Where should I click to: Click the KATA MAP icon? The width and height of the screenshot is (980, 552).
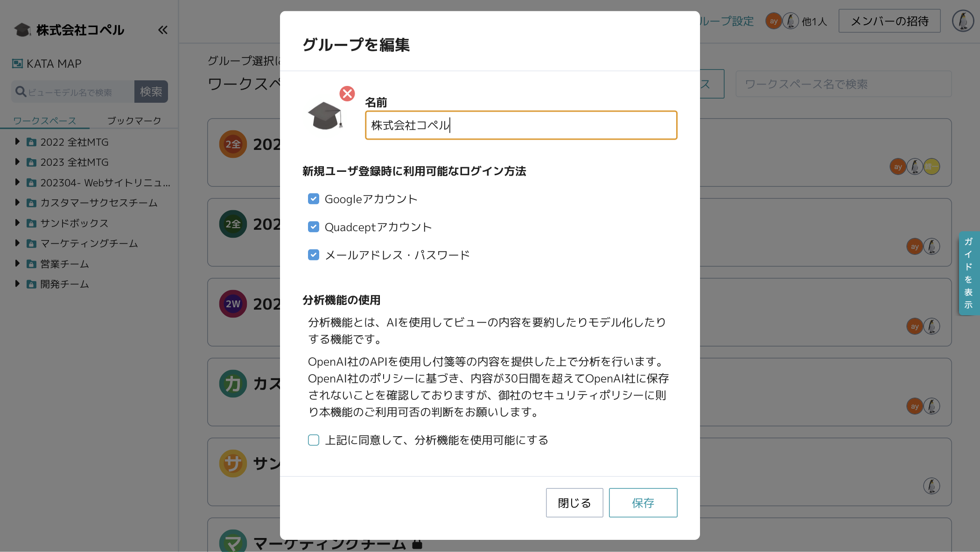pos(17,64)
